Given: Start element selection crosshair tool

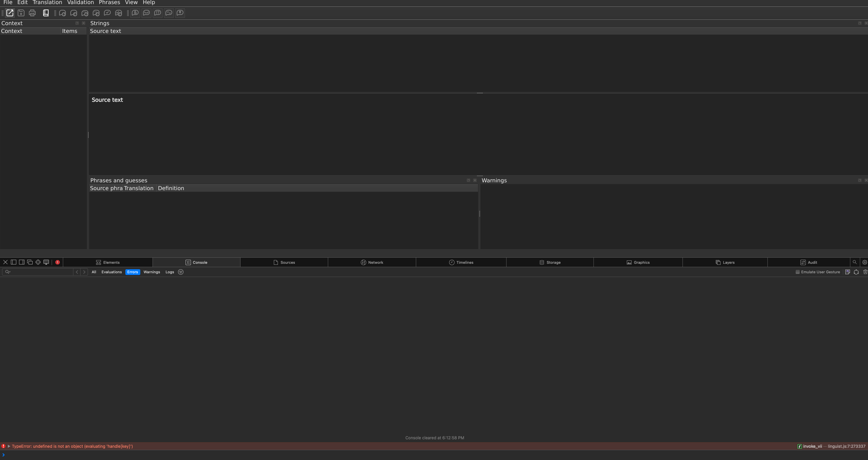Looking at the screenshot, I should coord(38,262).
